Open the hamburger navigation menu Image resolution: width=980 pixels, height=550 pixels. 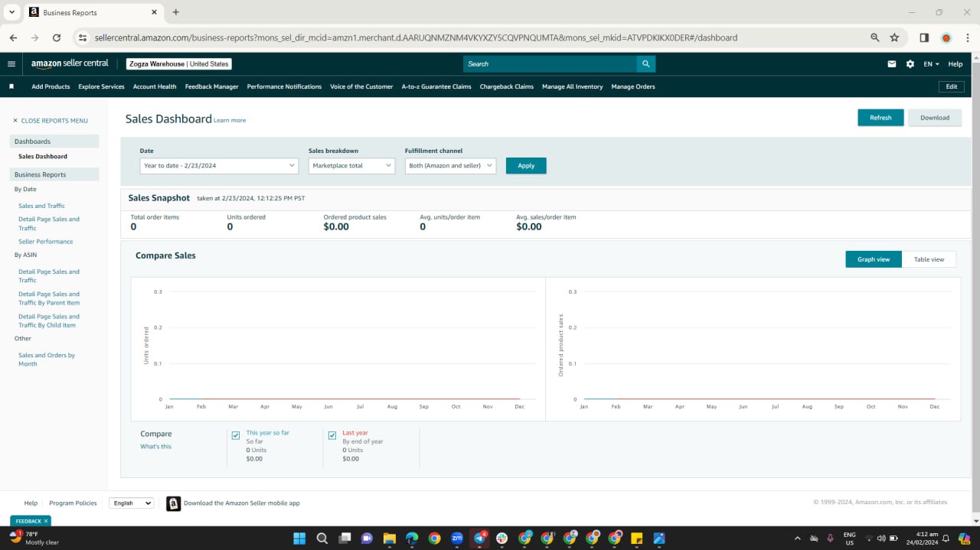[11, 64]
